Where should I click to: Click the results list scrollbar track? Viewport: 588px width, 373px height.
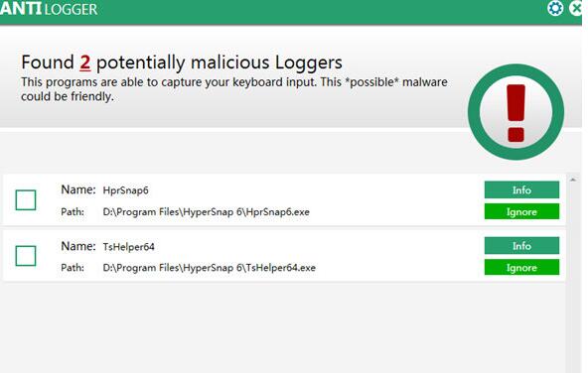click(573, 277)
